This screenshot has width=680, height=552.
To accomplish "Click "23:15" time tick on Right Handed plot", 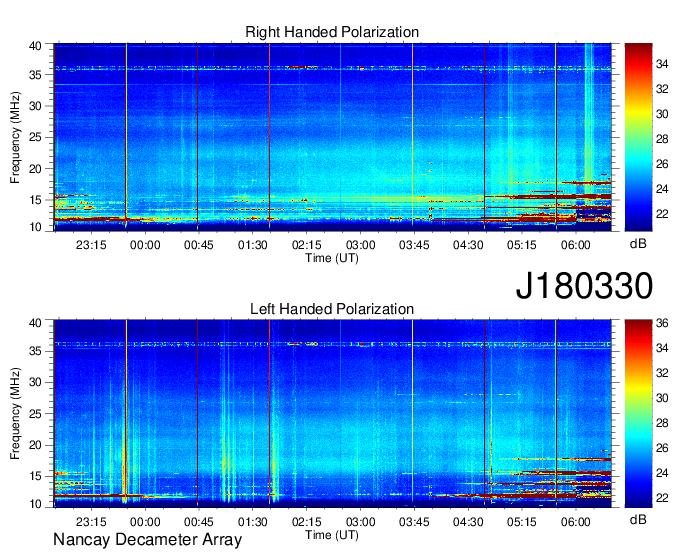I will coord(91,245).
